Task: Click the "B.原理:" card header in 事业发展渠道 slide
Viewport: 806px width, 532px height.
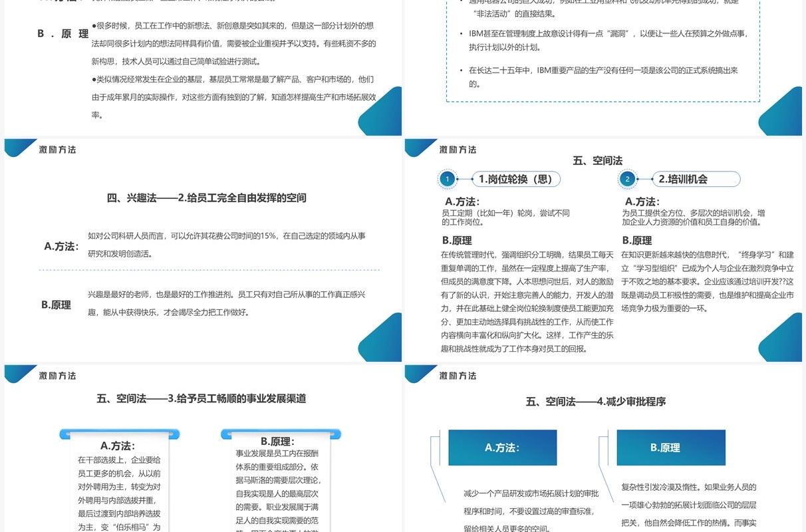Action: point(277,441)
